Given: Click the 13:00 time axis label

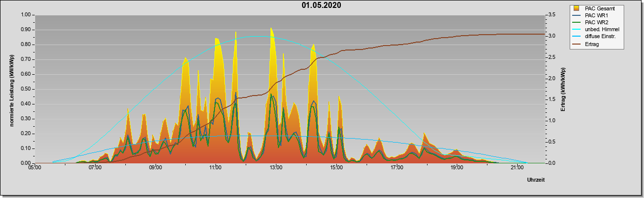Looking at the screenshot, I should (276, 168).
